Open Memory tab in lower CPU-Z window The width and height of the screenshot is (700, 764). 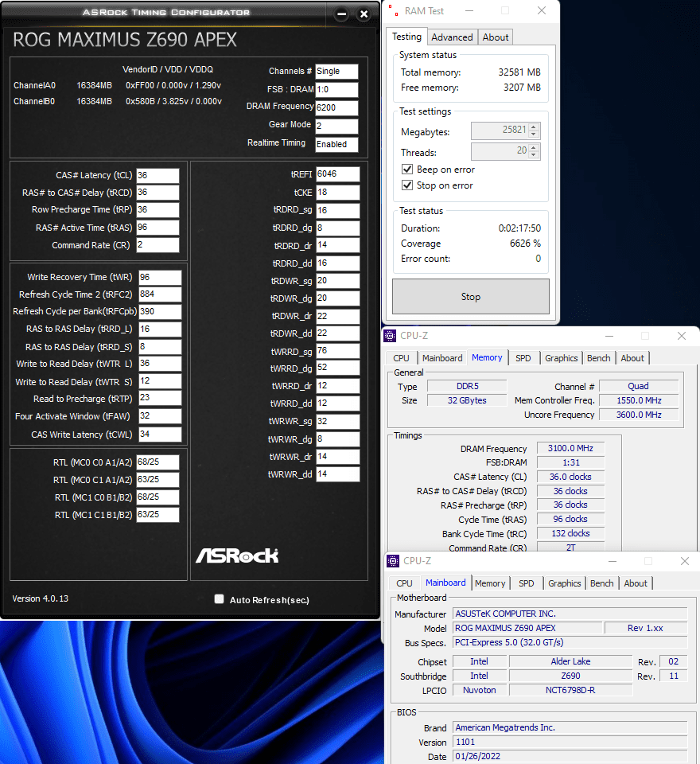[x=490, y=583]
